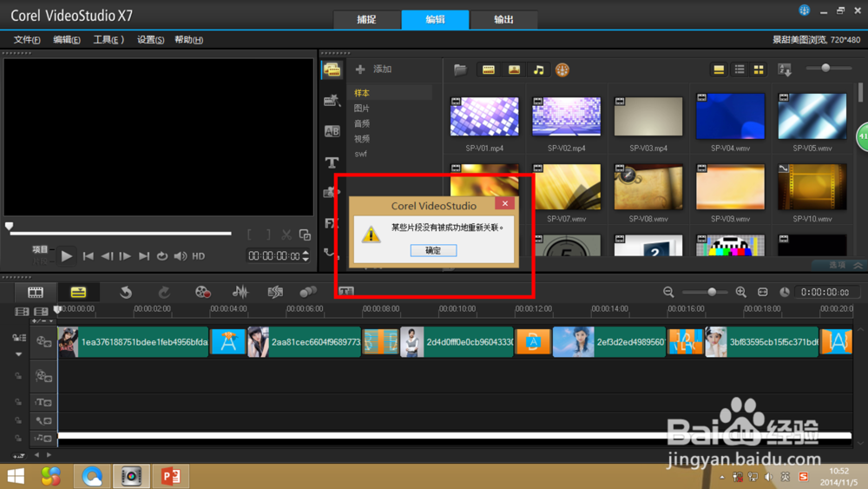Switch to the 编辑 edit tab
Viewport: 868px width, 489px height.
click(435, 19)
